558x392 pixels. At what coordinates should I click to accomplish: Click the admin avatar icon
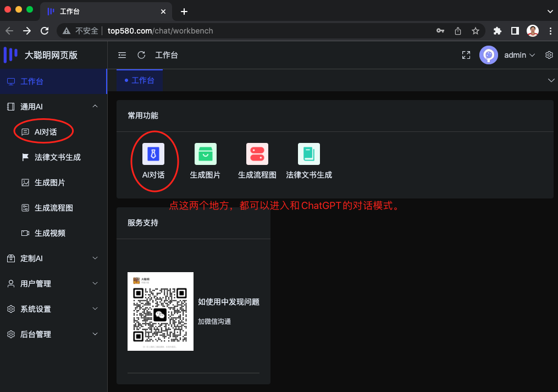[488, 55]
